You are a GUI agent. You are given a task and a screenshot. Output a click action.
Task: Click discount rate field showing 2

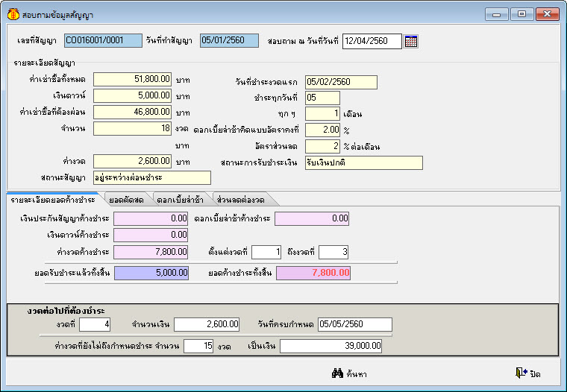(322, 146)
